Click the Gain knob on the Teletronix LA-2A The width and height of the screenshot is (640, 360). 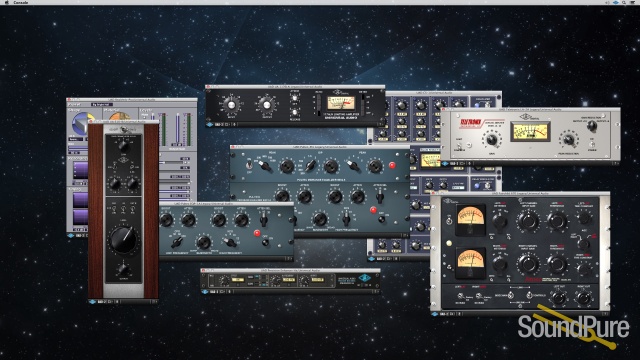pyautogui.click(x=491, y=140)
